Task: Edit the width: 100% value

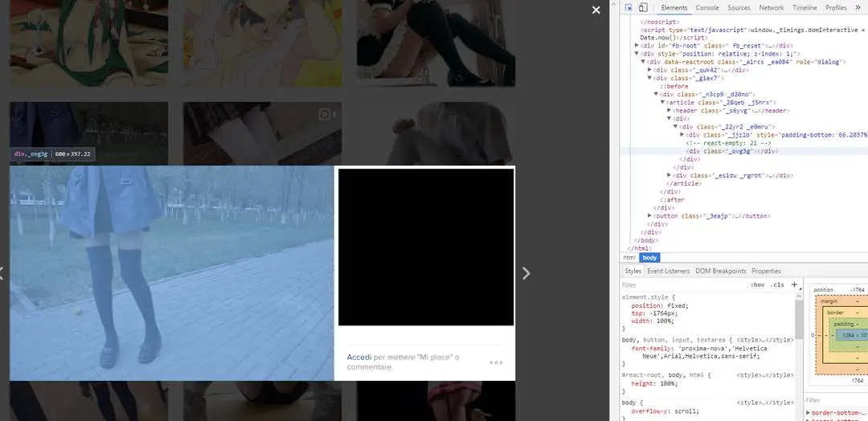Action: coord(665,321)
